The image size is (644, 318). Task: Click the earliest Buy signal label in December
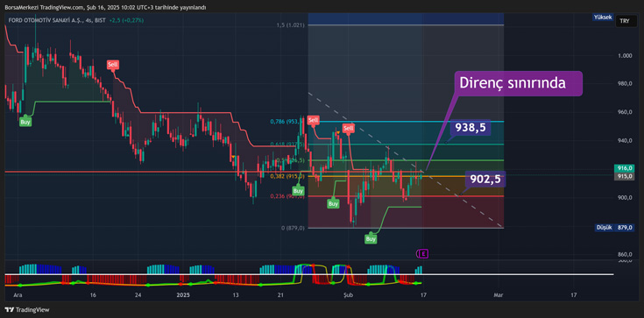25,122
